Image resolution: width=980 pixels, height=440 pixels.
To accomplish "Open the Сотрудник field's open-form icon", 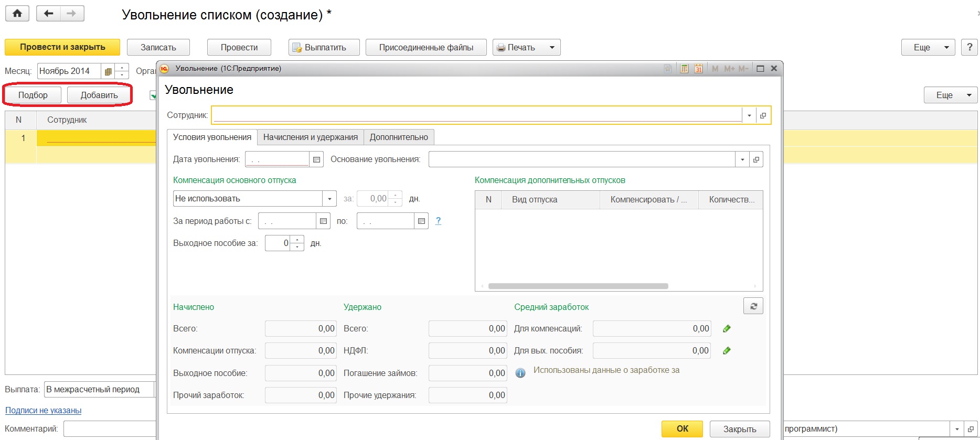I will point(763,115).
